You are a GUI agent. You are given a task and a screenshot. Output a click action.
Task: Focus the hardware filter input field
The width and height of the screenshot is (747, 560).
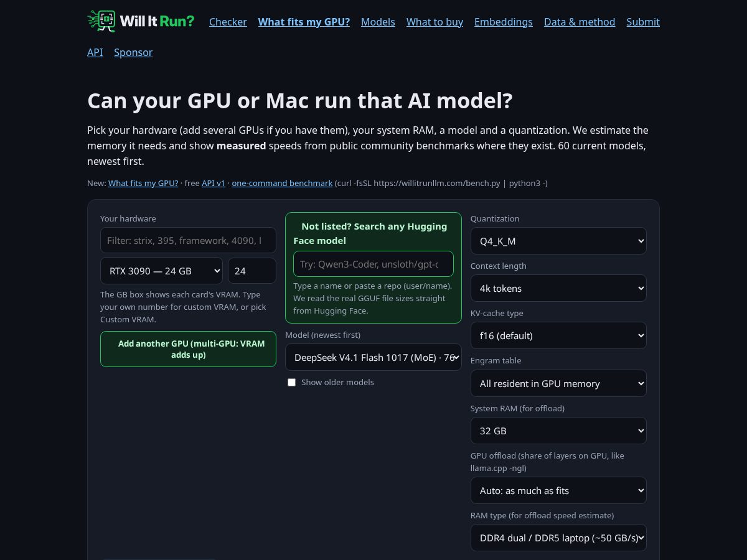pos(188,240)
